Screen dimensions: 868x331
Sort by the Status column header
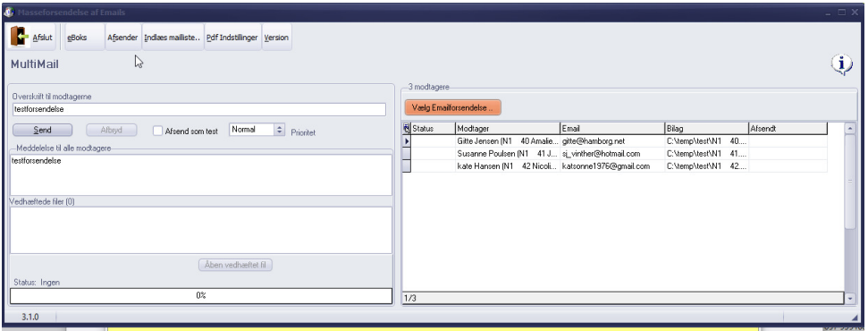(x=433, y=129)
